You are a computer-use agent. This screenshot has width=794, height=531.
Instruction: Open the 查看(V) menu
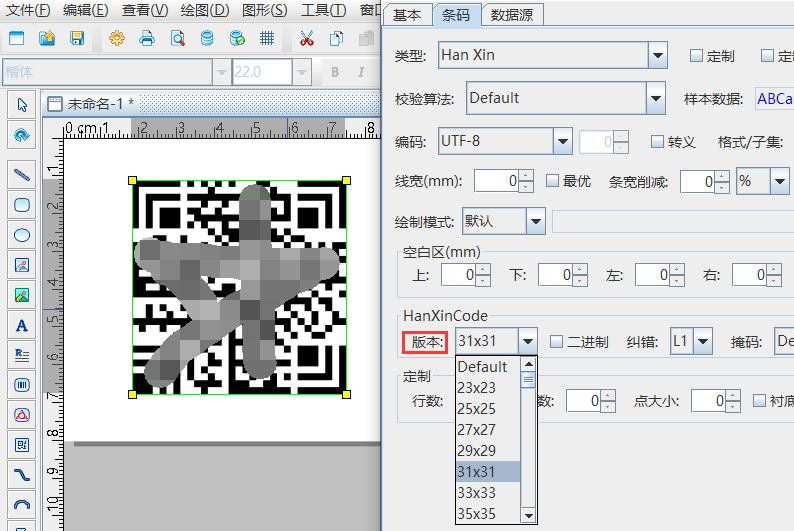coord(145,10)
